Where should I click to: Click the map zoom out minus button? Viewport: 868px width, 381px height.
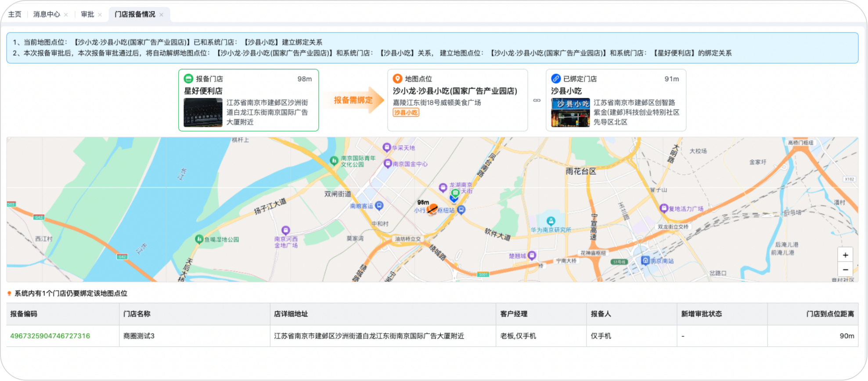[x=845, y=270]
